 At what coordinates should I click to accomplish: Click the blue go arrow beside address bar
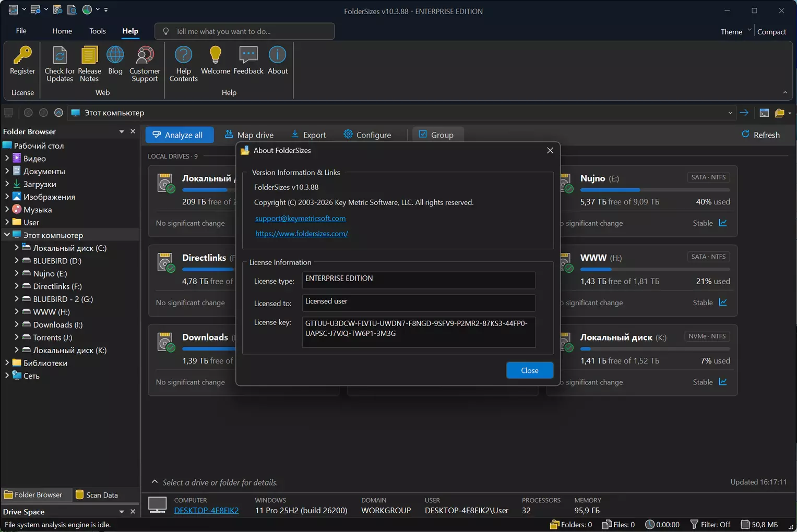click(x=744, y=113)
